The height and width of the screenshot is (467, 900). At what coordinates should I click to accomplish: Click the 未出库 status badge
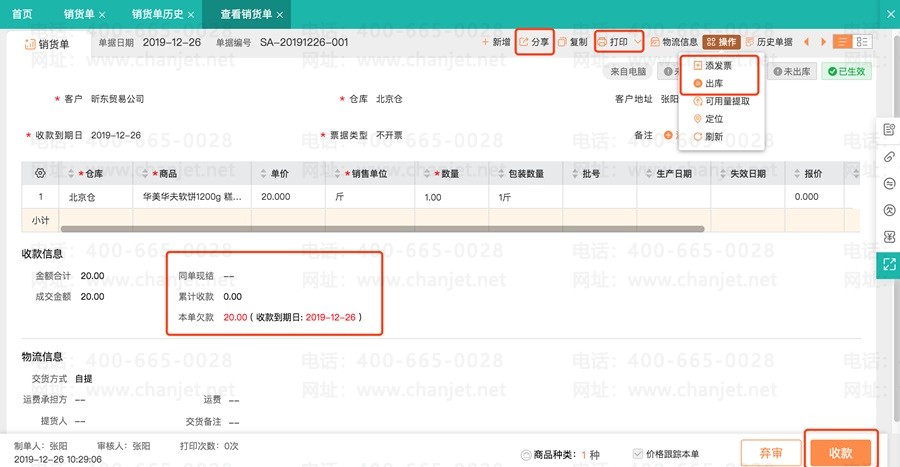click(x=792, y=72)
